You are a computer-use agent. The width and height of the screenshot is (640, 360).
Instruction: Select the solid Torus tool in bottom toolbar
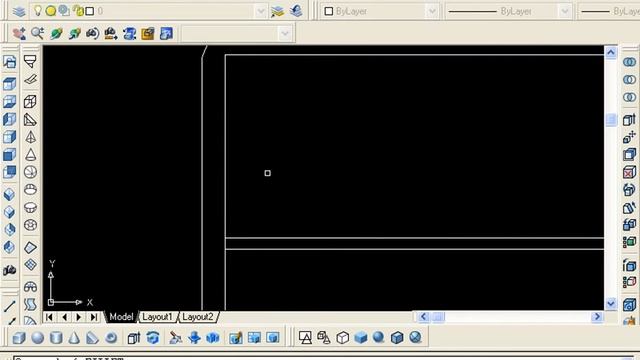[111, 338]
